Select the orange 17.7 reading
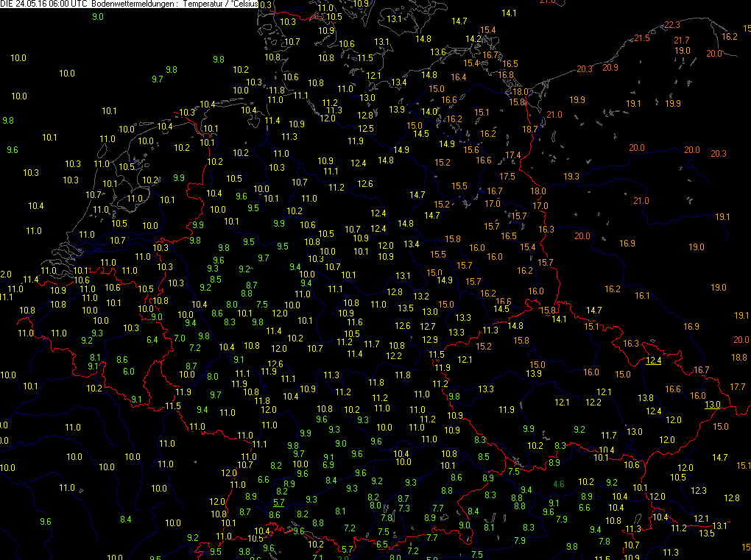Screen dimensions: 751x560 click(x=737, y=386)
